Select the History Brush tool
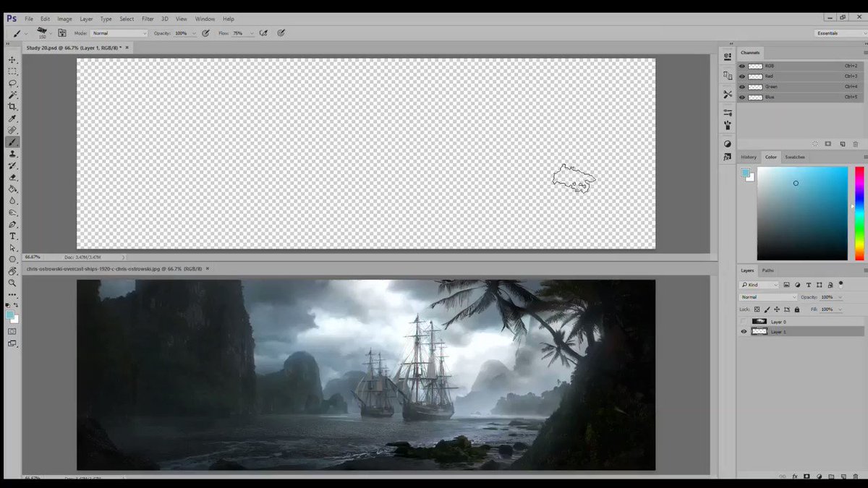The width and height of the screenshot is (868, 488). 12,166
